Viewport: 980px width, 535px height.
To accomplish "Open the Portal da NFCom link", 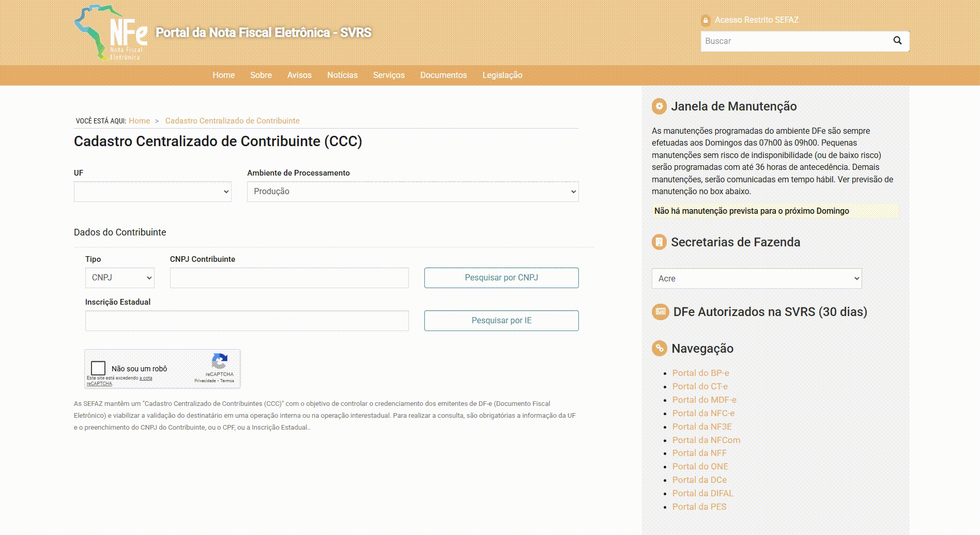I will tap(706, 440).
